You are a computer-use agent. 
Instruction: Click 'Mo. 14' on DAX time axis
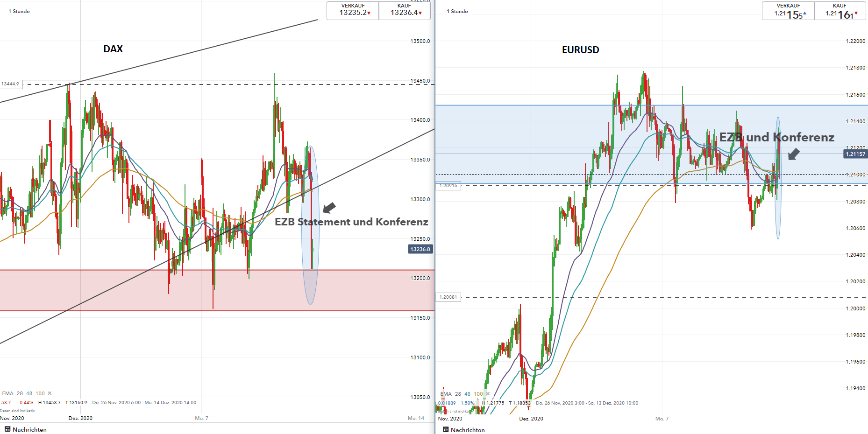(x=416, y=418)
